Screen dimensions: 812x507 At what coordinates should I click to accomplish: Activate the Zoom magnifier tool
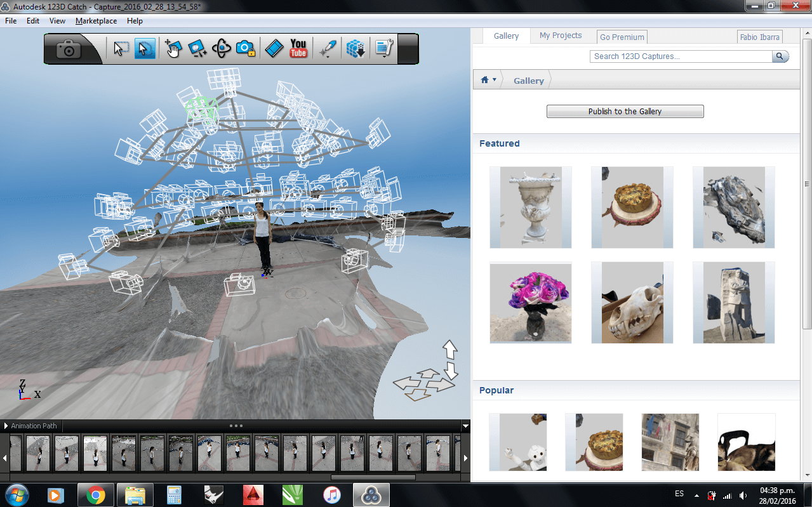click(197, 49)
